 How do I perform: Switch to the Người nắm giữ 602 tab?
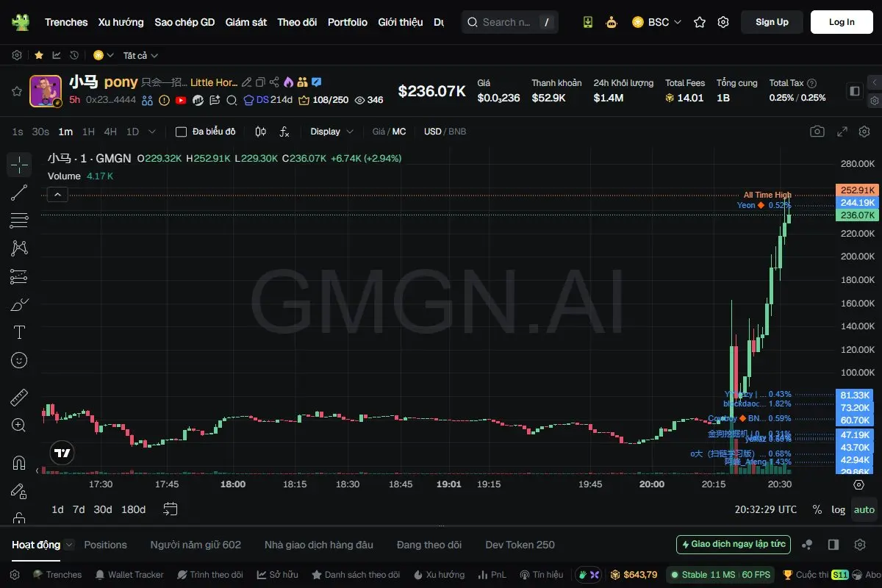[x=196, y=545]
